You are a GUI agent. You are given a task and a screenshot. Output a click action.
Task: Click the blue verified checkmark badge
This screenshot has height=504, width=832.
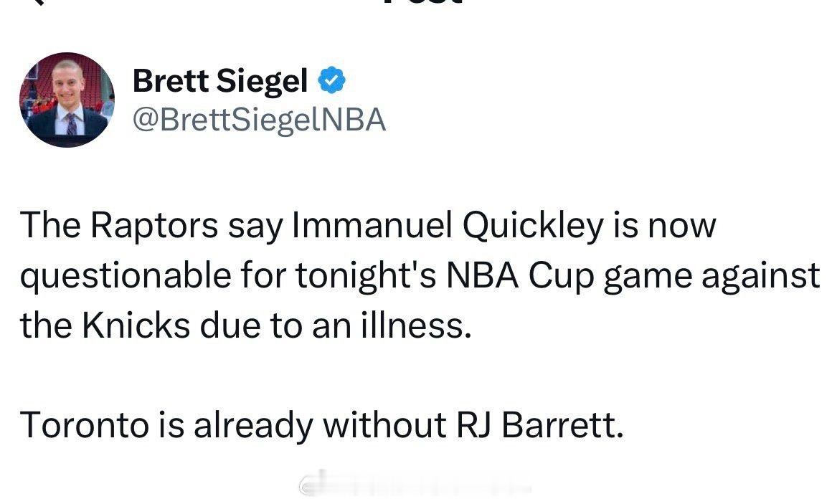click(331, 82)
